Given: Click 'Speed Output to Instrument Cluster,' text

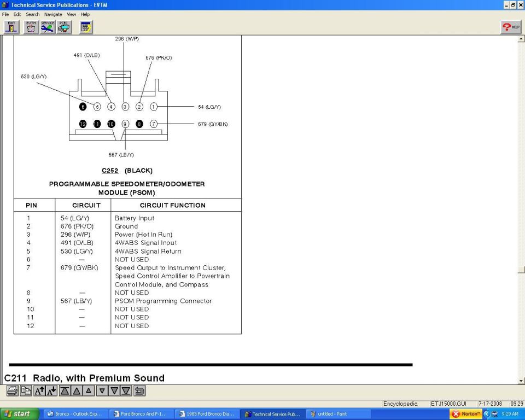Looking at the screenshot, I should click(171, 267).
